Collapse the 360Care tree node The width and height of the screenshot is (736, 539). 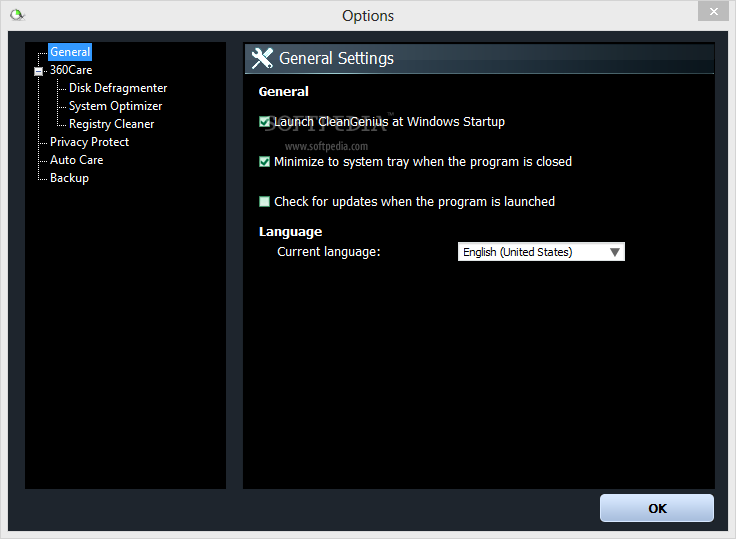pos(38,71)
